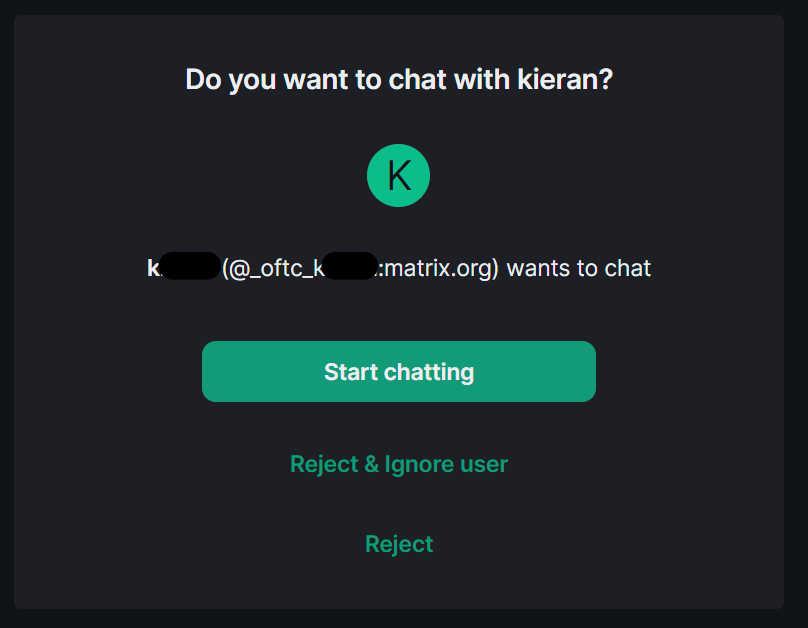This screenshot has width=808, height=628.
Task: Select Reject & Ignore user link
Action: 399,464
